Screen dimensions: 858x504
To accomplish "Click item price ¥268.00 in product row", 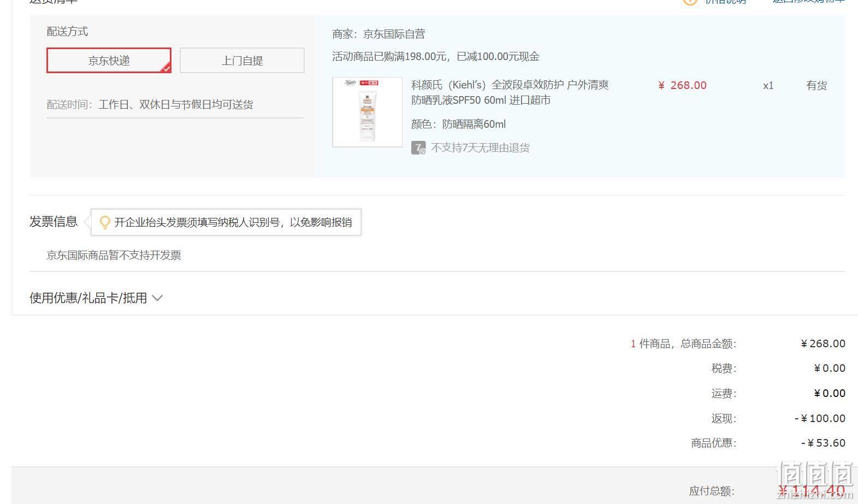I will pyautogui.click(x=683, y=85).
